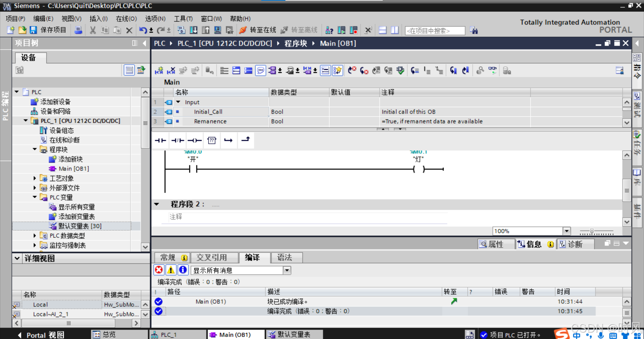Expand PLC 数据类型 folder

pyautogui.click(x=35, y=236)
